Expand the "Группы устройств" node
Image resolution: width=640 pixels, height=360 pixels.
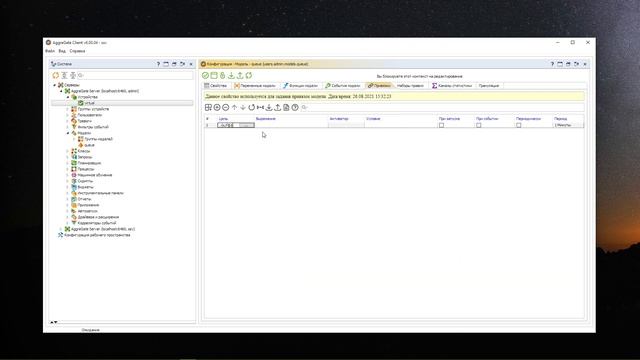pyautogui.click(x=68, y=109)
